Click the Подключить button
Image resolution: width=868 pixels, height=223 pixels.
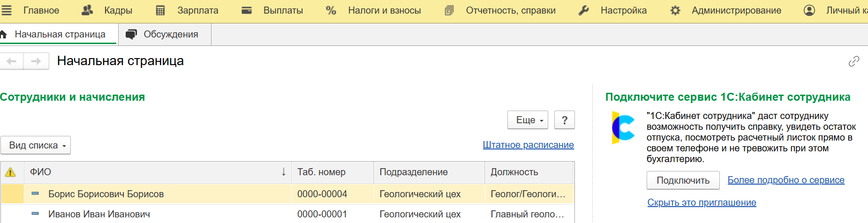[x=683, y=180]
